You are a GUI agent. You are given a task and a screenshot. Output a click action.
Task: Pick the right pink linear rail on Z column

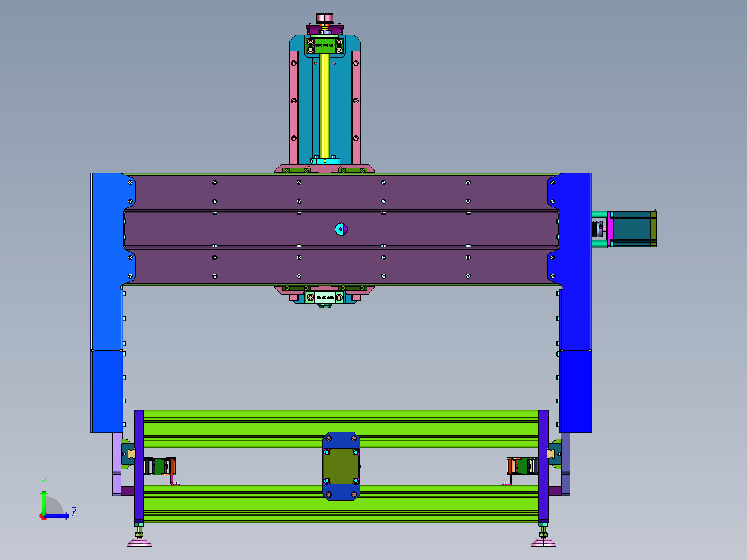[x=356, y=107]
